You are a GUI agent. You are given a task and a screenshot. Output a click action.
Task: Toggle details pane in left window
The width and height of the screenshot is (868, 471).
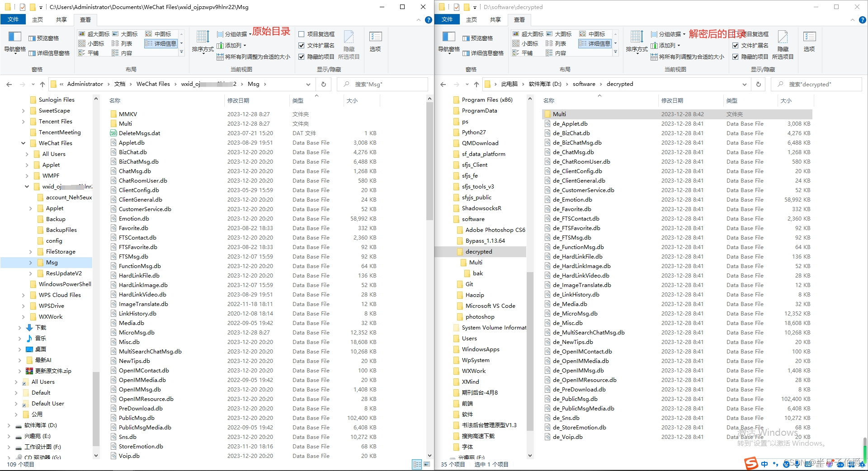(49, 53)
